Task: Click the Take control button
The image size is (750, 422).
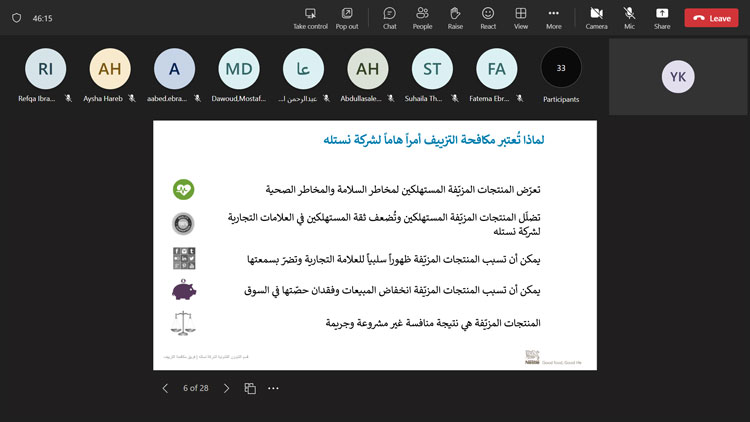Action: [310, 17]
